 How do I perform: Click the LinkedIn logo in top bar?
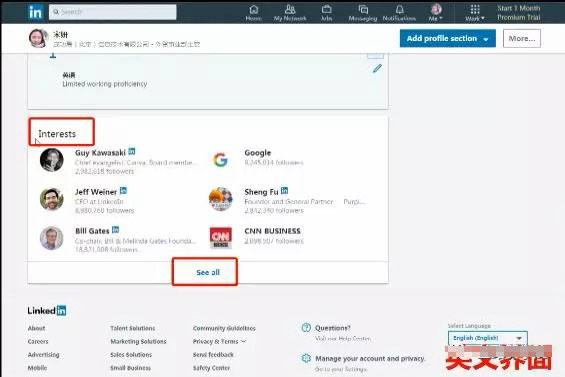[35, 12]
